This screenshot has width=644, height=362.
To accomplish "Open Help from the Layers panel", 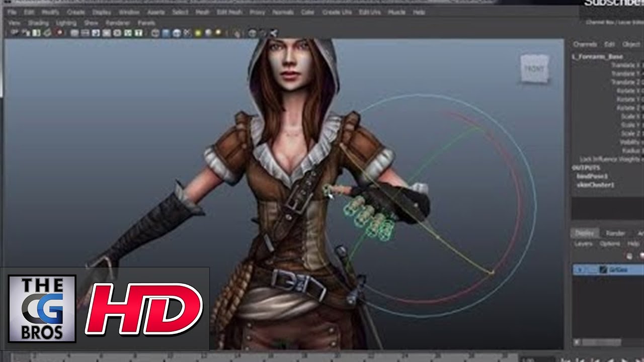I will [x=633, y=243].
